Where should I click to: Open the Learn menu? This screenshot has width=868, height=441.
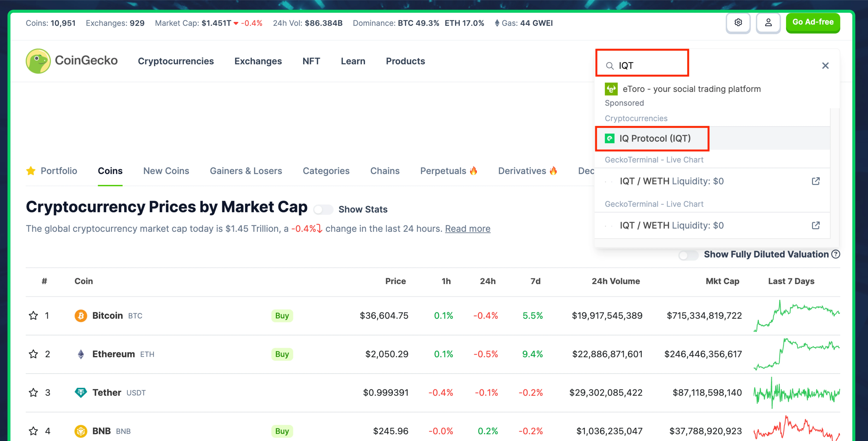coord(353,61)
